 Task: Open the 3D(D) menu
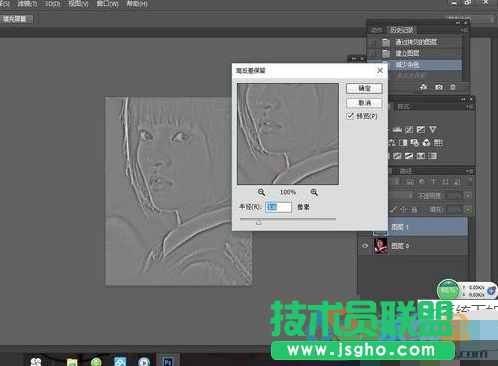tap(52, 4)
